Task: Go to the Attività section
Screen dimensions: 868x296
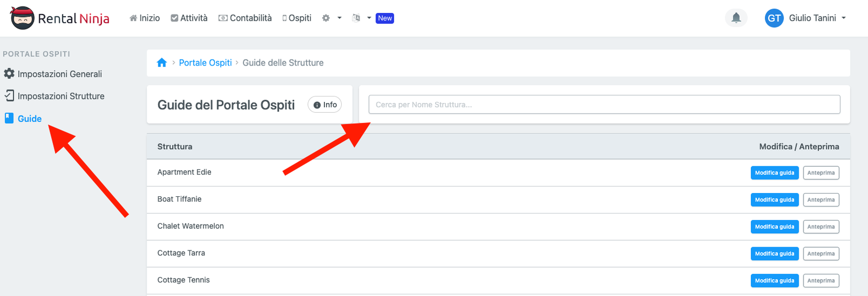Action: point(189,18)
